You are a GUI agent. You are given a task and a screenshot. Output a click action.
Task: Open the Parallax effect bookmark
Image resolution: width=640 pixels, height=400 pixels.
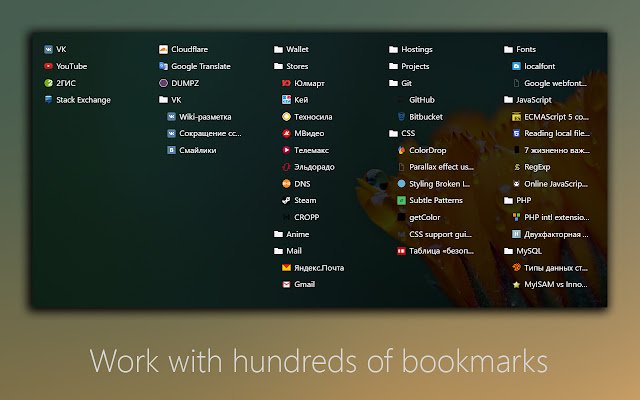pyautogui.click(x=436, y=167)
